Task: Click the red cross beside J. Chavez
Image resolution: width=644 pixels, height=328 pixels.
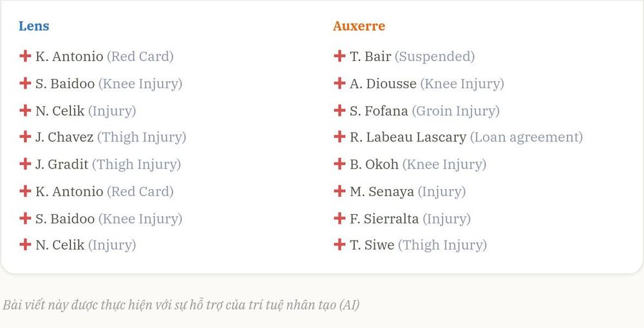Action: (x=25, y=136)
